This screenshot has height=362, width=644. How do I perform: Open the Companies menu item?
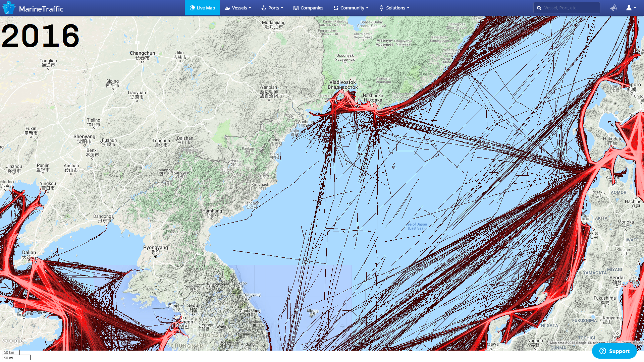pyautogui.click(x=308, y=8)
